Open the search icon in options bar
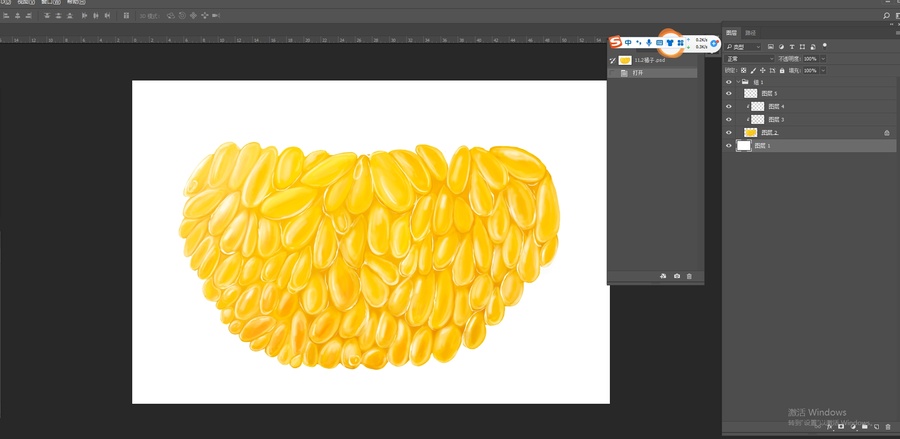The height and width of the screenshot is (439, 900). click(887, 15)
